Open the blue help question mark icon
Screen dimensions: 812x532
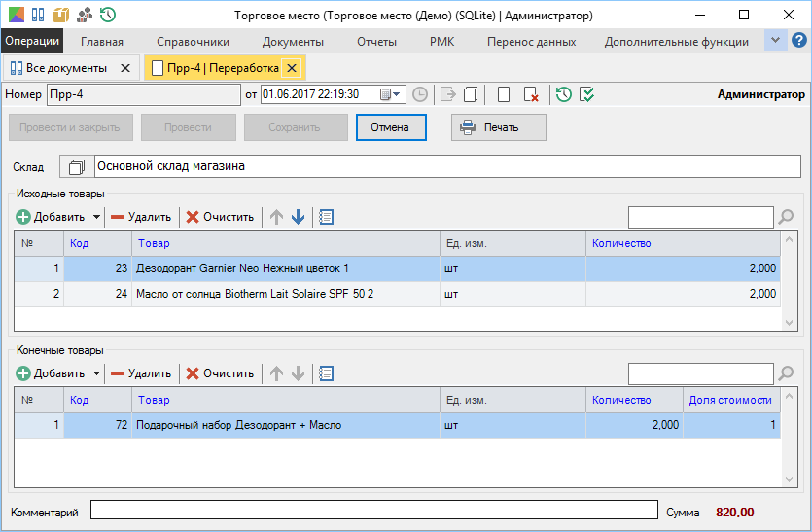[799, 40]
